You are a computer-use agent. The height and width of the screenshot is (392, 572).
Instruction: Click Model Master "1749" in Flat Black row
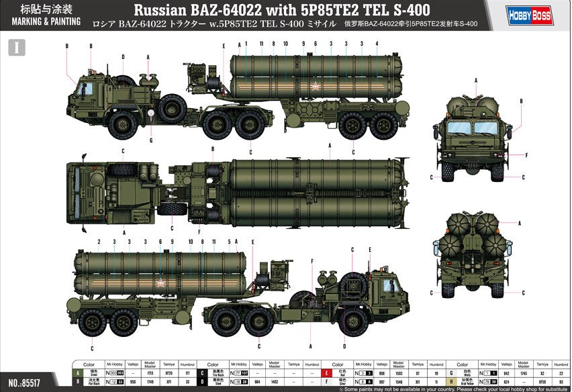tap(150, 382)
